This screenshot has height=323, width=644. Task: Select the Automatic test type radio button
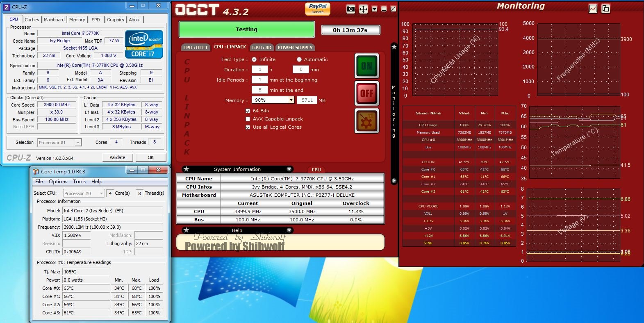click(299, 59)
